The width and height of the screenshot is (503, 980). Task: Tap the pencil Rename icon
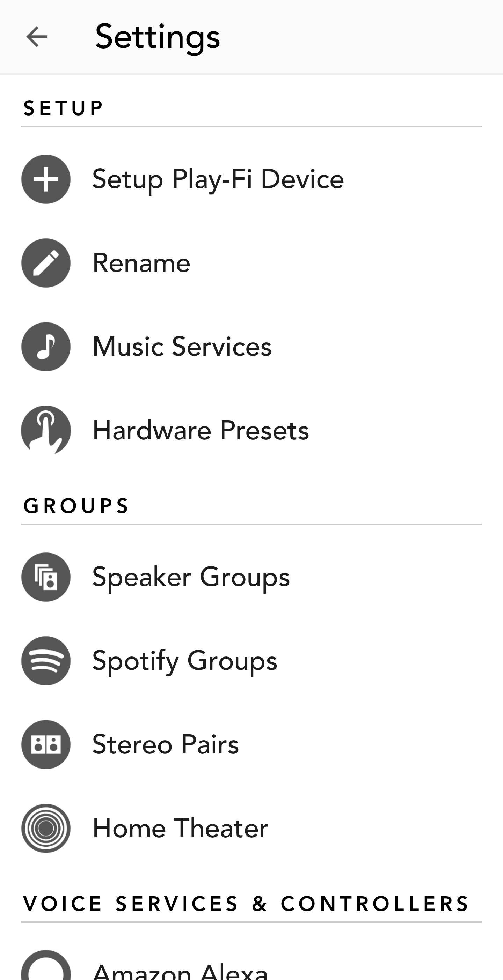46,263
